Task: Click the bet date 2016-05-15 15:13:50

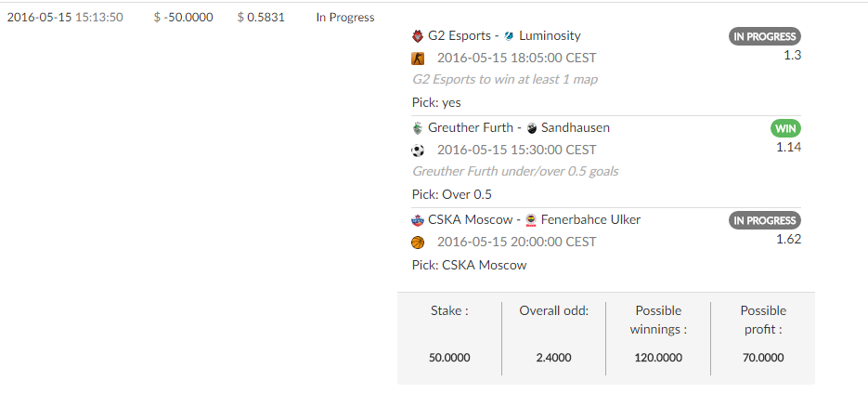Action: click(x=65, y=18)
